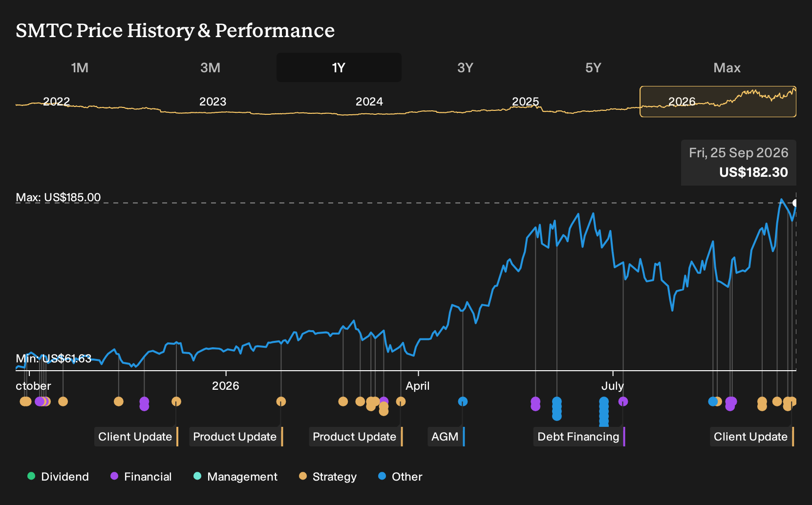
Task: Click the 2026 axis label below chart
Action: pyautogui.click(x=225, y=386)
